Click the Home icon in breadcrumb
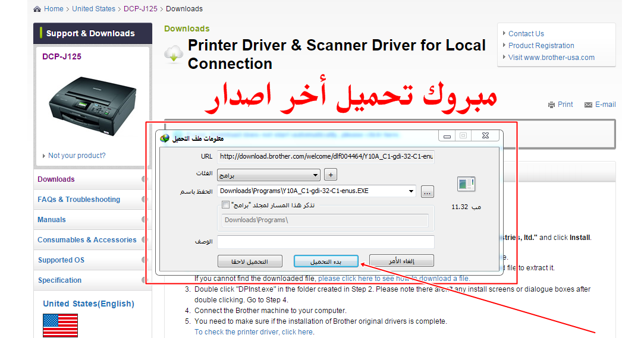 (37, 9)
